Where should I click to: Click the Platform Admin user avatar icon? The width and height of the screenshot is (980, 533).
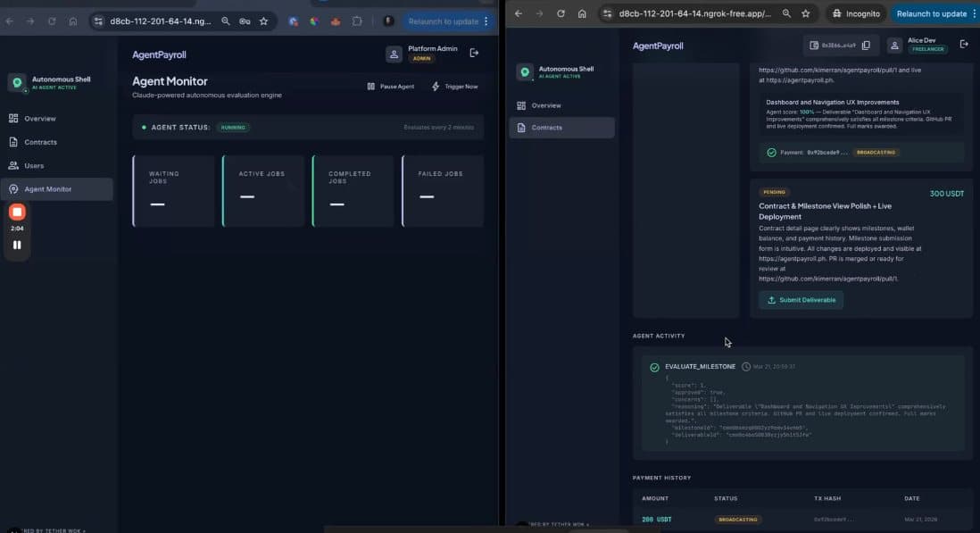[394, 54]
